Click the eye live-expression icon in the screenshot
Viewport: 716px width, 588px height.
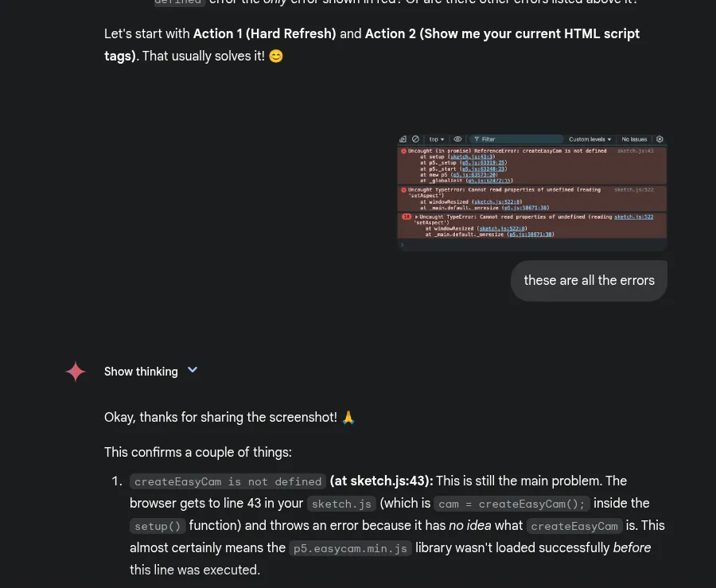coord(457,139)
